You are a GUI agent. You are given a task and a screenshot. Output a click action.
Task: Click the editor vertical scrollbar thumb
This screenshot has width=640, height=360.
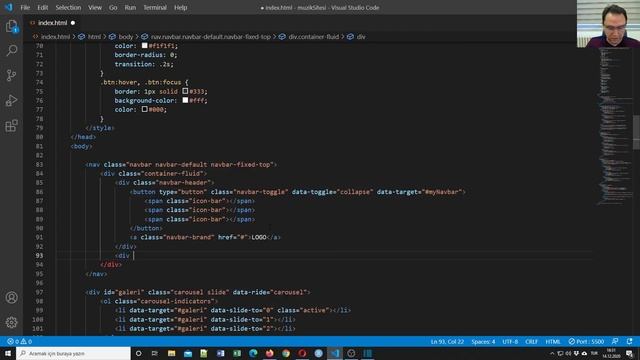coord(636,133)
